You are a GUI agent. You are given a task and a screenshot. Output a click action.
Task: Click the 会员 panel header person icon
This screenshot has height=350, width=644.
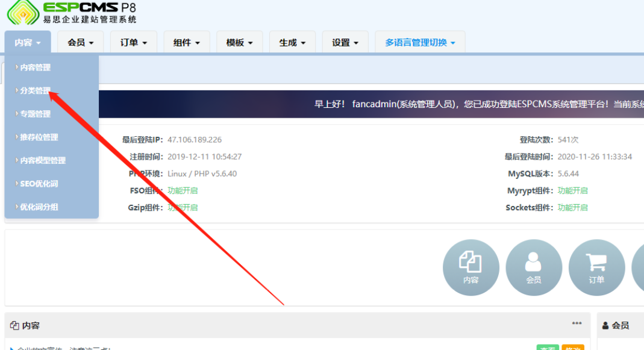[x=605, y=325]
